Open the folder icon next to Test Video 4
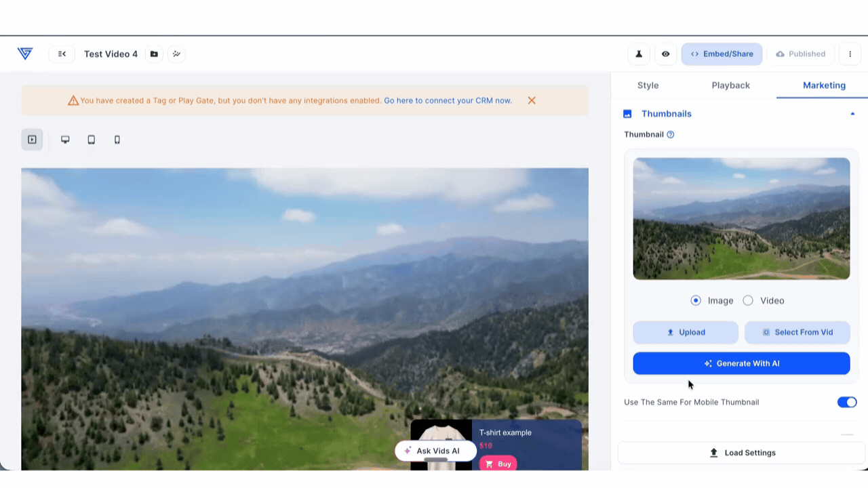Viewport: 868px width, 488px height. [154, 54]
